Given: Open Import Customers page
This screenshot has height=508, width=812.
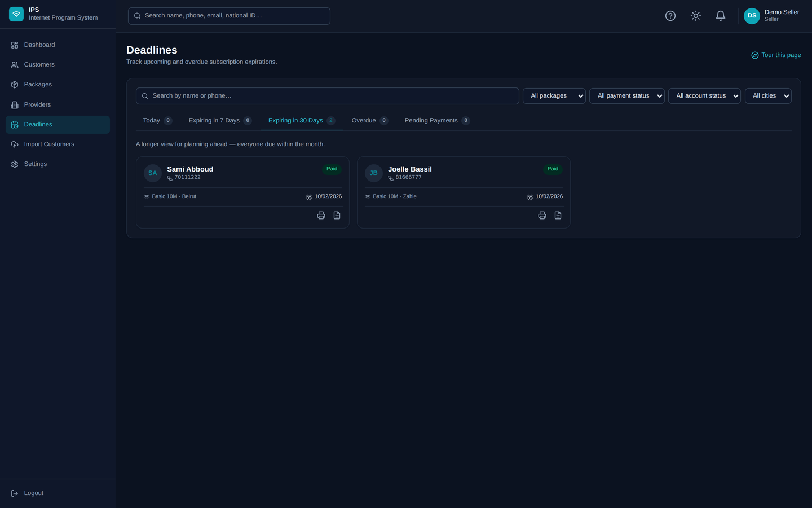Looking at the screenshot, I should pyautogui.click(x=58, y=144).
